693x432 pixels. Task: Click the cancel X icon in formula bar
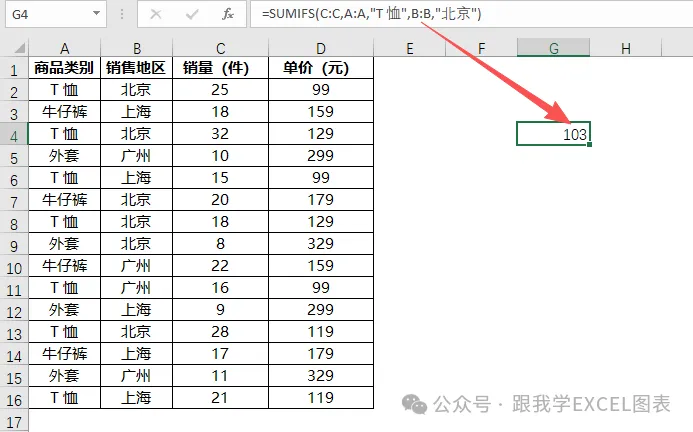click(156, 14)
